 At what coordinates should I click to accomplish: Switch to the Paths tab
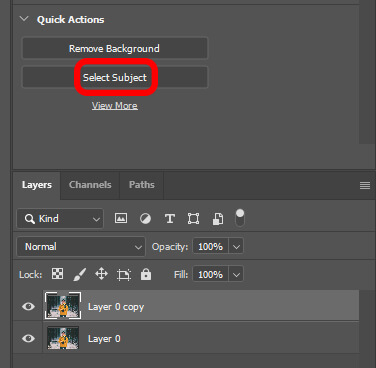(142, 185)
